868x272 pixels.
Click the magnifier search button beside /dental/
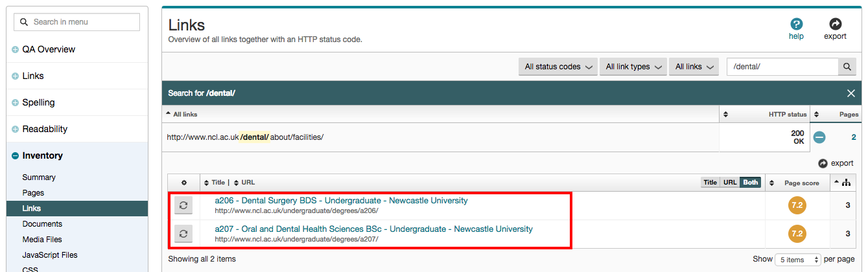847,67
